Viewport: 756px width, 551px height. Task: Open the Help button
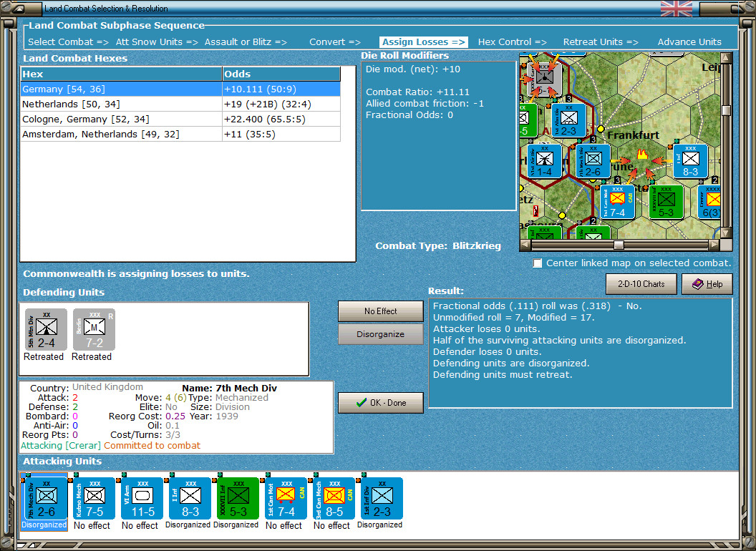point(707,284)
